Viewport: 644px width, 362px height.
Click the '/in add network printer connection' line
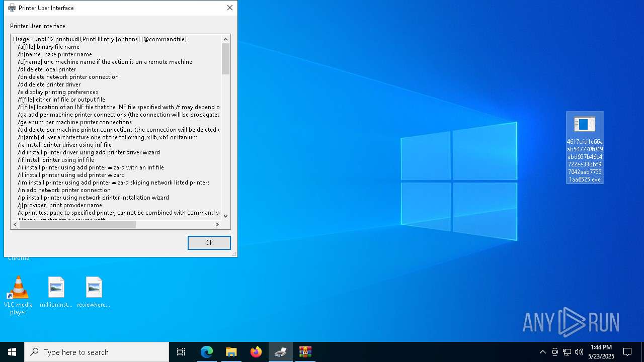(64, 190)
